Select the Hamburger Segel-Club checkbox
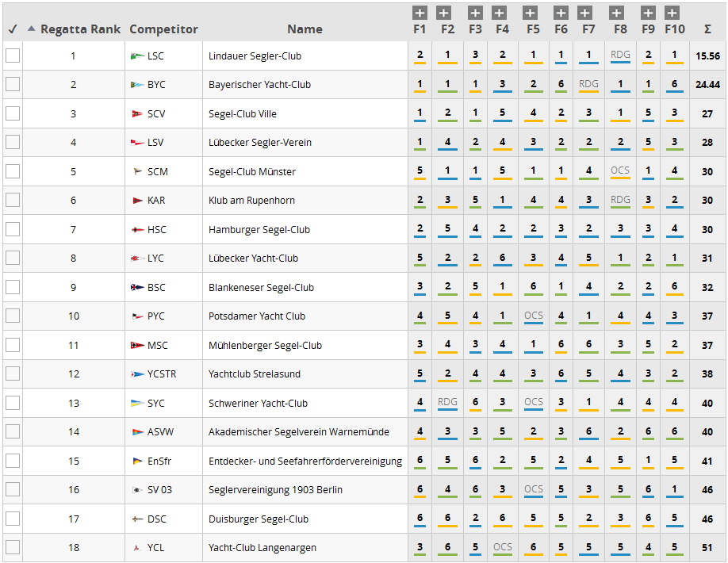The image size is (728, 563). (x=13, y=229)
